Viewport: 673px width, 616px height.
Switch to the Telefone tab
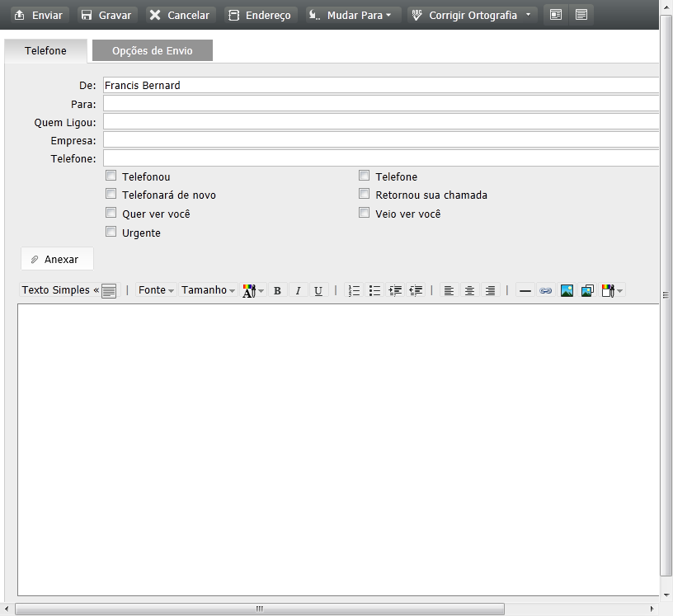point(45,50)
